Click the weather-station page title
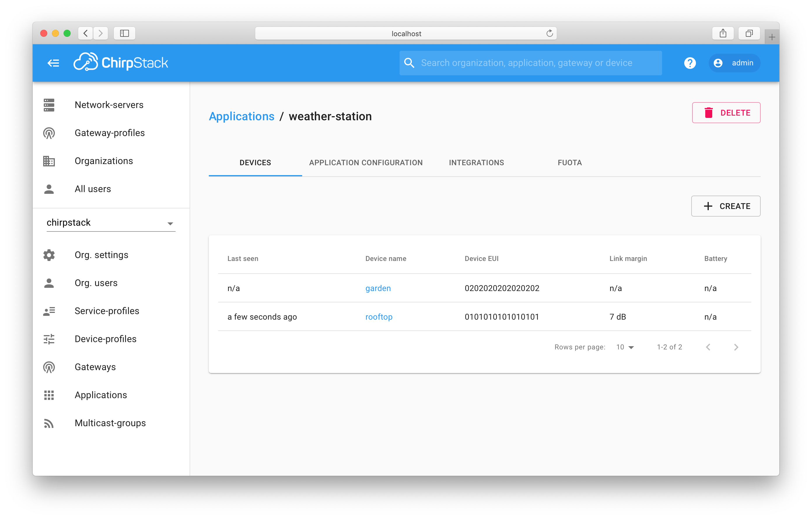This screenshot has height=519, width=812. pos(330,116)
